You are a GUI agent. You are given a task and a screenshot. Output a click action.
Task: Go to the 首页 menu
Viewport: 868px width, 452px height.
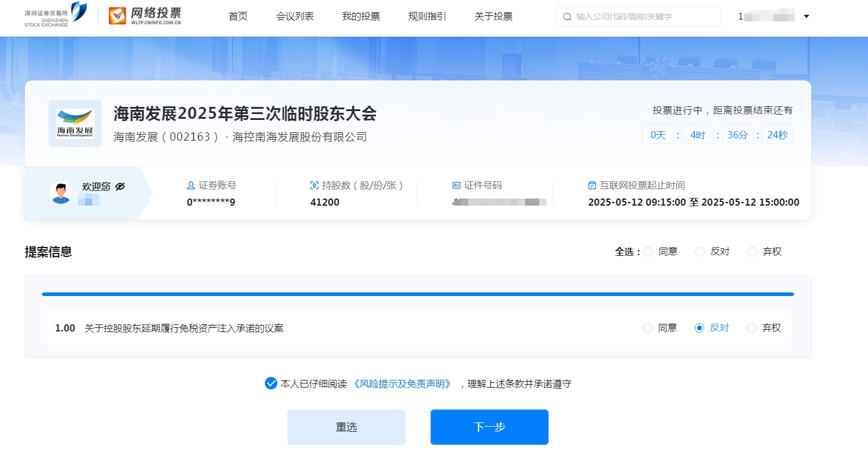click(x=238, y=17)
